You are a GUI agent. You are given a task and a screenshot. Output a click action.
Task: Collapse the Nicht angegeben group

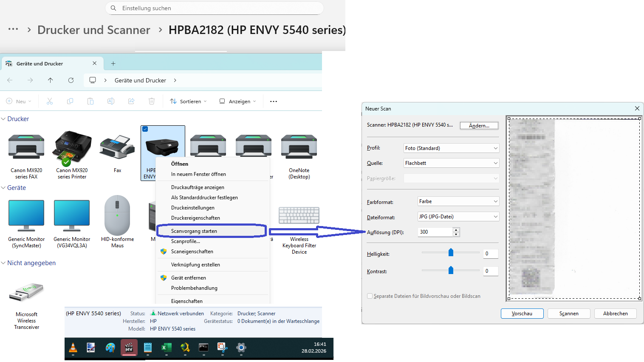(x=3, y=263)
